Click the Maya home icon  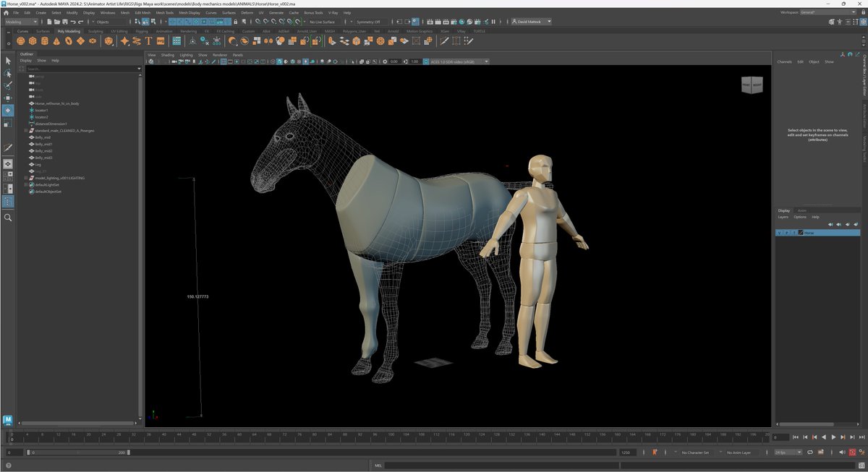point(7,12)
